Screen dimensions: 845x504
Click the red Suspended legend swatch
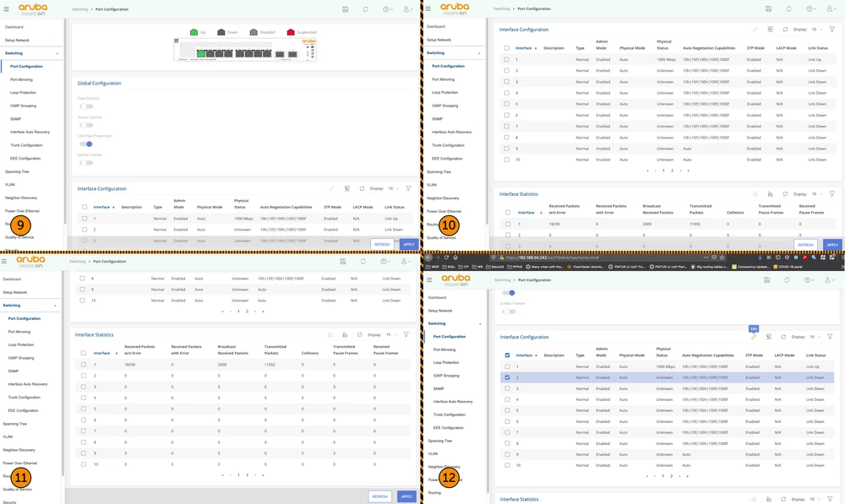click(289, 32)
